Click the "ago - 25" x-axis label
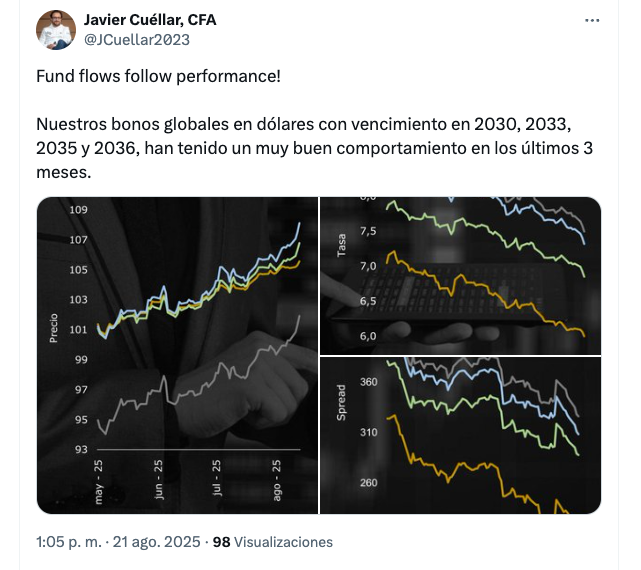The width and height of the screenshot is (641, 570). 276,481
